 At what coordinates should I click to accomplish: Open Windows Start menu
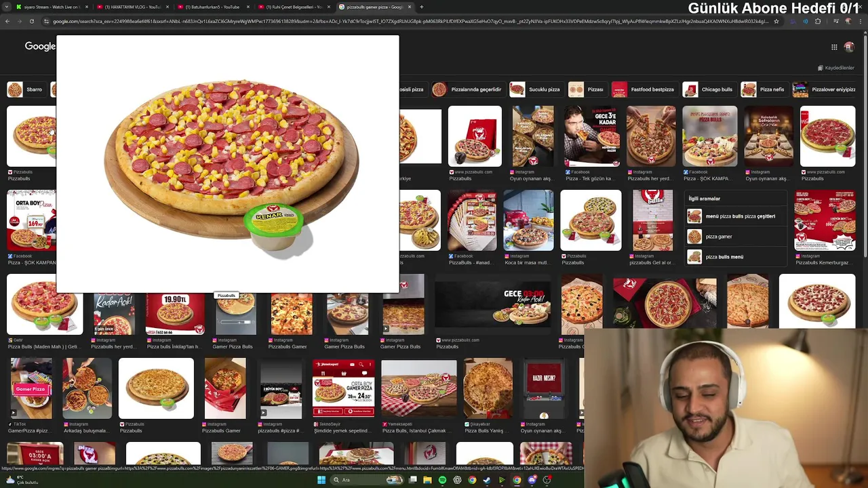coord(321,480)
